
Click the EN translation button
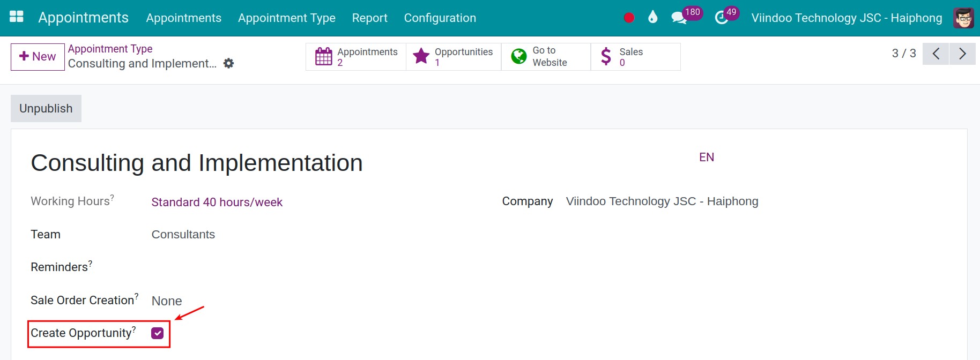(707, 157)
